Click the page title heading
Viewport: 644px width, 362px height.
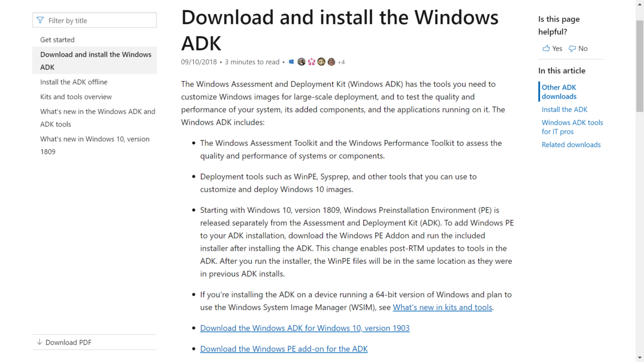pyautogui.click(x=340, y=29)
